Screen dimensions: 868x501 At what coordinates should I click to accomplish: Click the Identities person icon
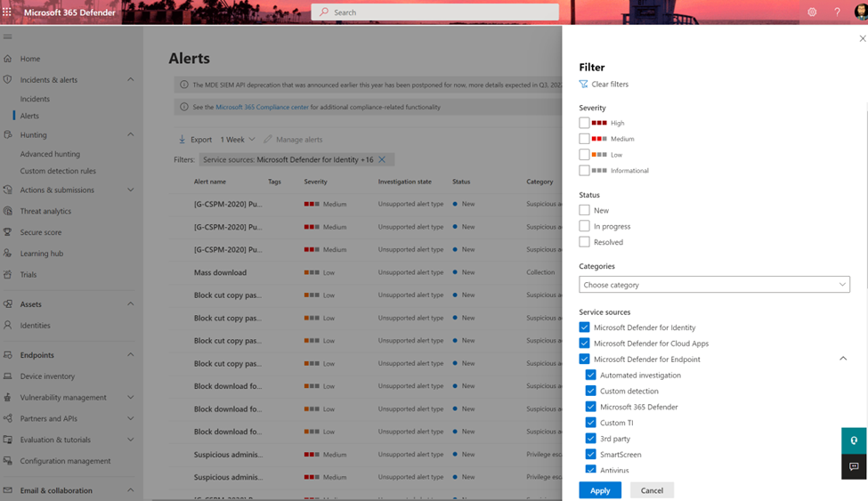tap(7, 325)
